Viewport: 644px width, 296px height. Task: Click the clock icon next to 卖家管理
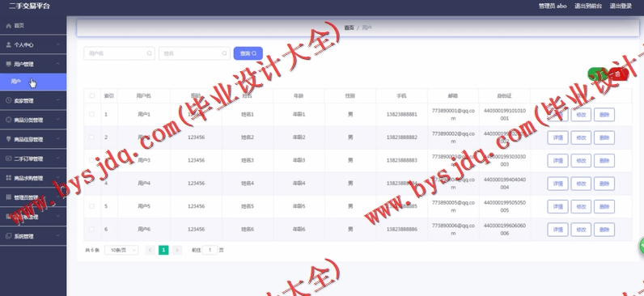(8, 100)
